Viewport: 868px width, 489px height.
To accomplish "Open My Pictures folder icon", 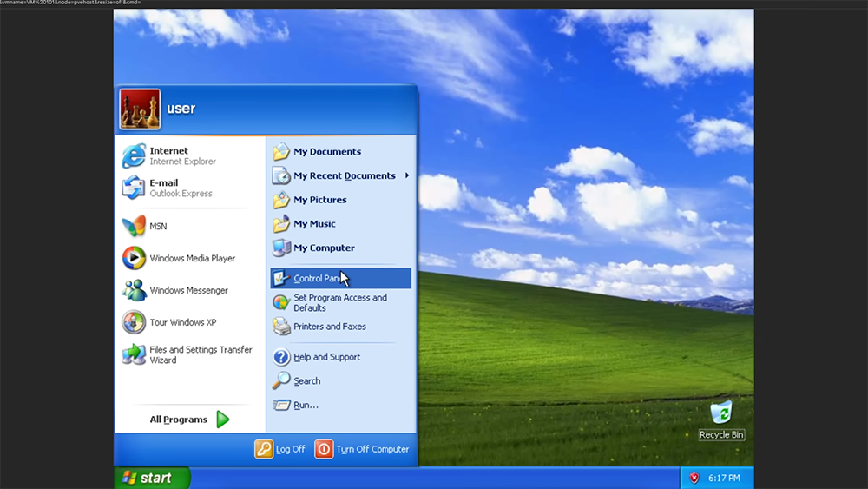I will [x=281, y=200].
